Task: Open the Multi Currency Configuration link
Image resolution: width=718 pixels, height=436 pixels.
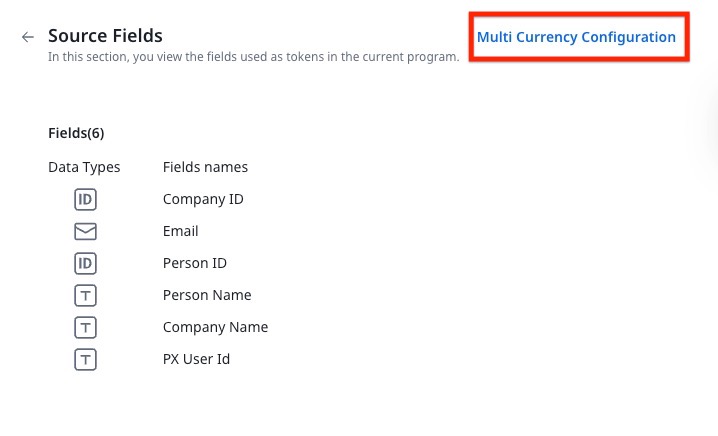Action: (x=576, y=37)
